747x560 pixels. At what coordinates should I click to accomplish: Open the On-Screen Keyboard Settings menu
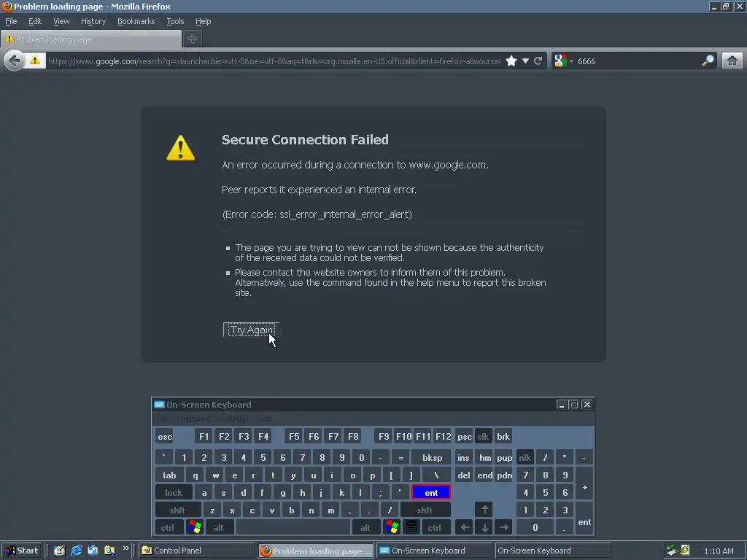click(x=233, y=418)
